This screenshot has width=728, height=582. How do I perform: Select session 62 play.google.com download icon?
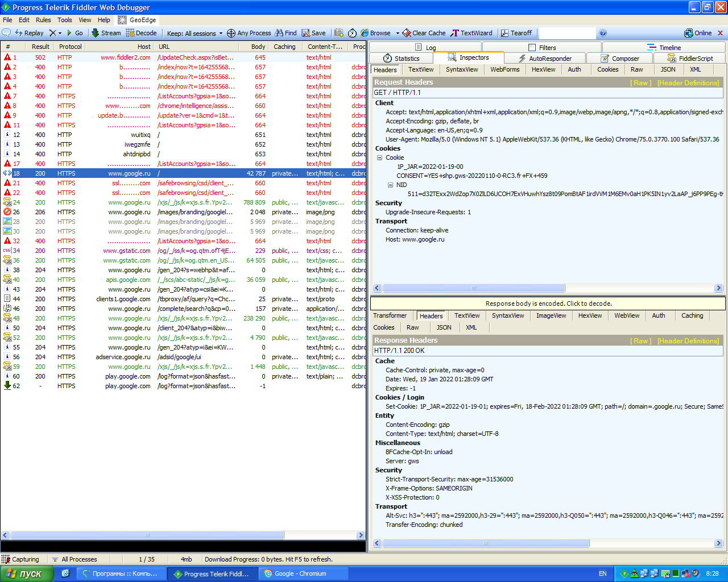[7, 385]
